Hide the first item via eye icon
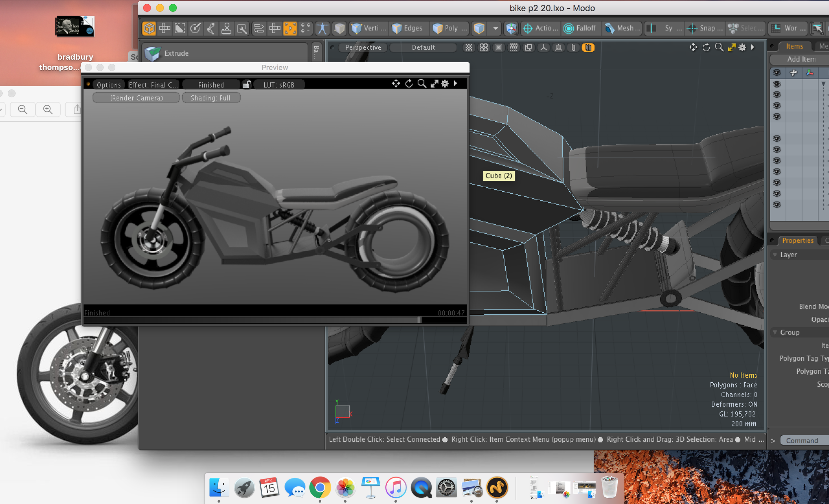This screenshot has width=829, height=504. [777, 84]
